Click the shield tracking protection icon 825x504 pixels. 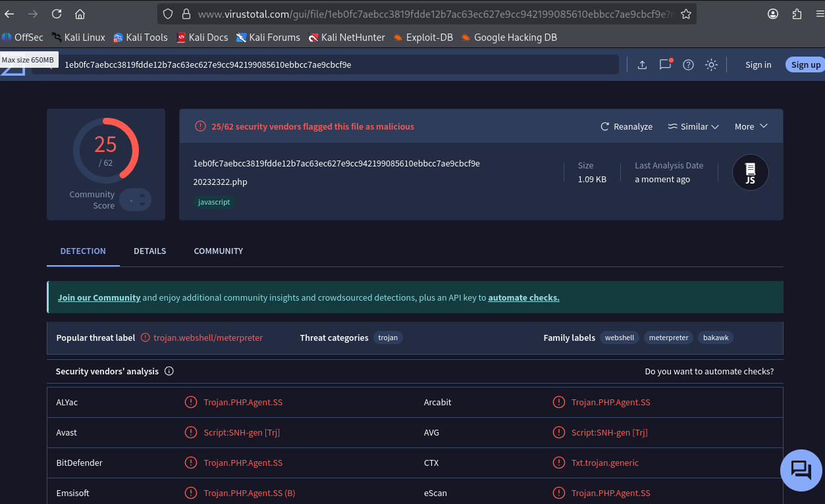pyautogui.click(x=168, y=14)
